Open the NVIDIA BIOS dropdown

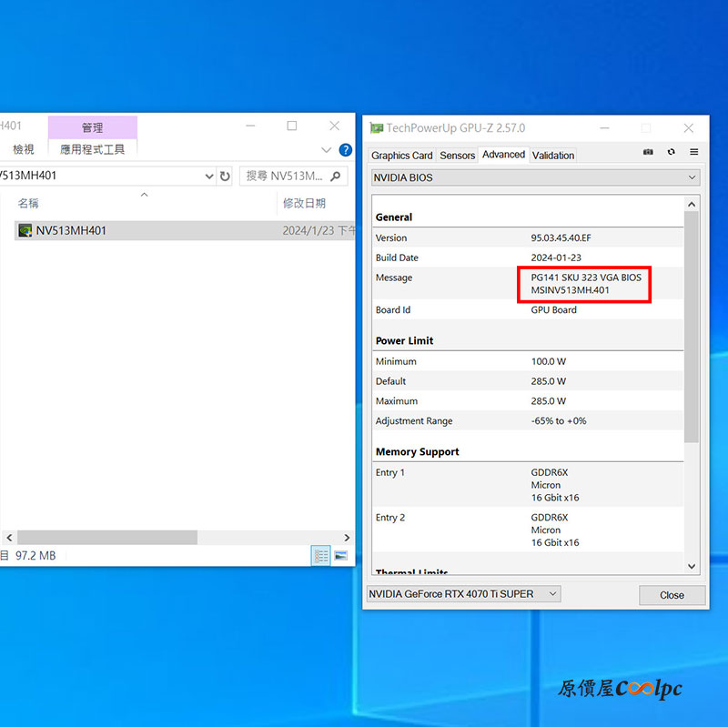coord(536,177)
